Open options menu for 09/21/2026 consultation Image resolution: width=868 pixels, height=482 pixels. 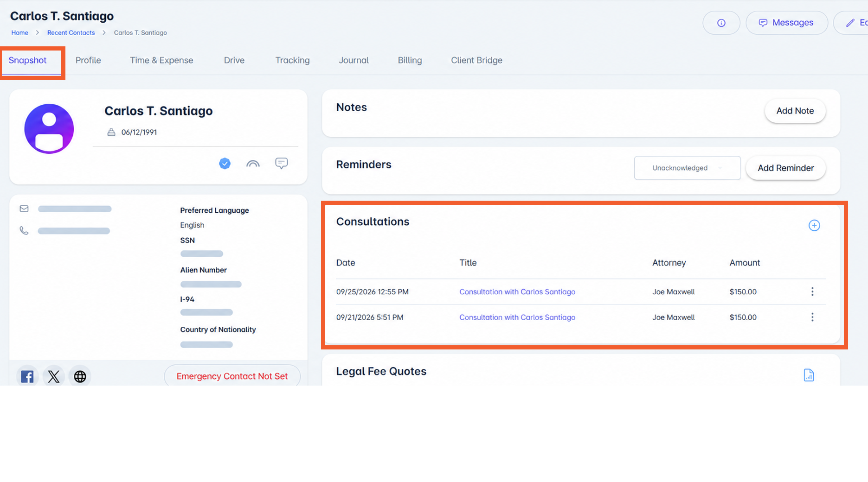[812, 317]
